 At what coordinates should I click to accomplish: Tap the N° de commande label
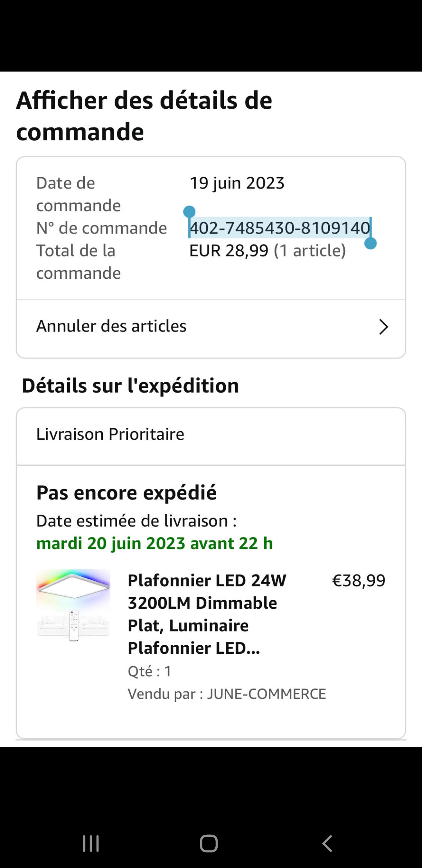coord(102,228)
